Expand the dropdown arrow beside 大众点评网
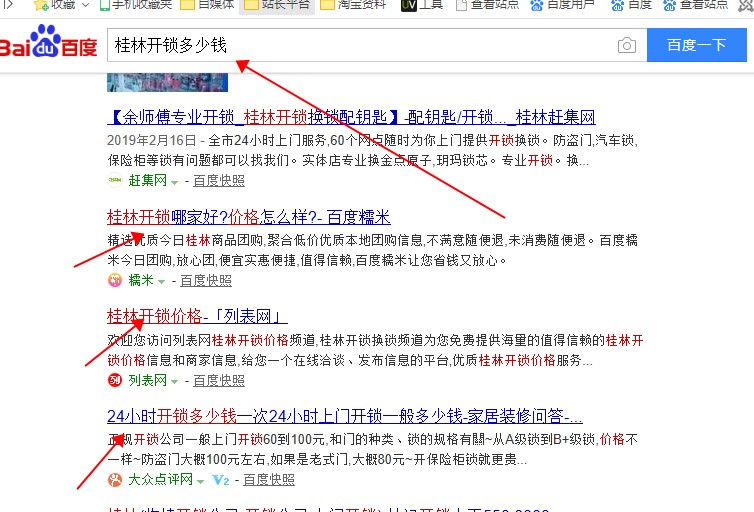Viewport: 754px width, 512px height. pos(200,481)
